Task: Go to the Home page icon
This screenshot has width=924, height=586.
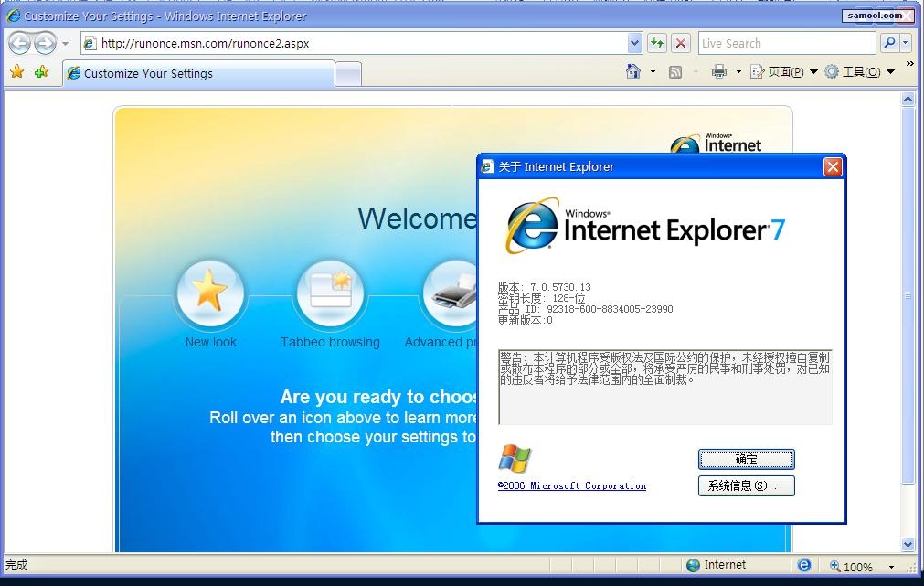Action: pos(633,72)
